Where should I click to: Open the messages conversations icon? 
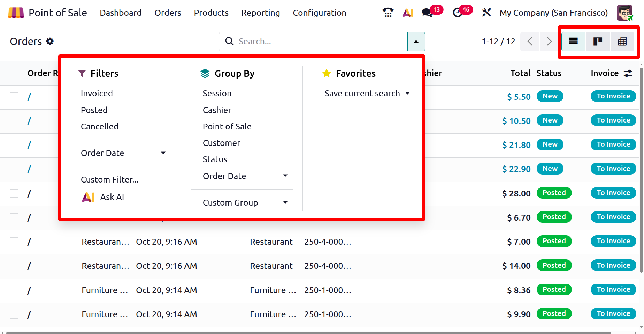(427, 13)
